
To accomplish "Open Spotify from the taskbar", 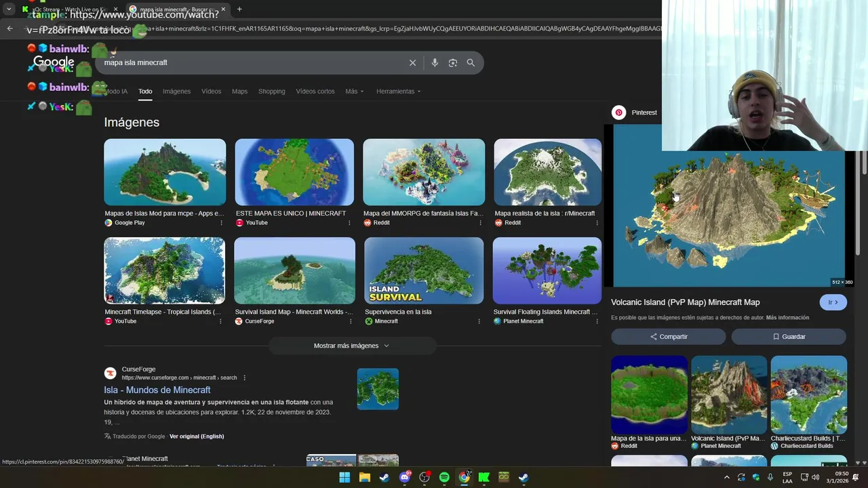I will click(x=444, y=477).
